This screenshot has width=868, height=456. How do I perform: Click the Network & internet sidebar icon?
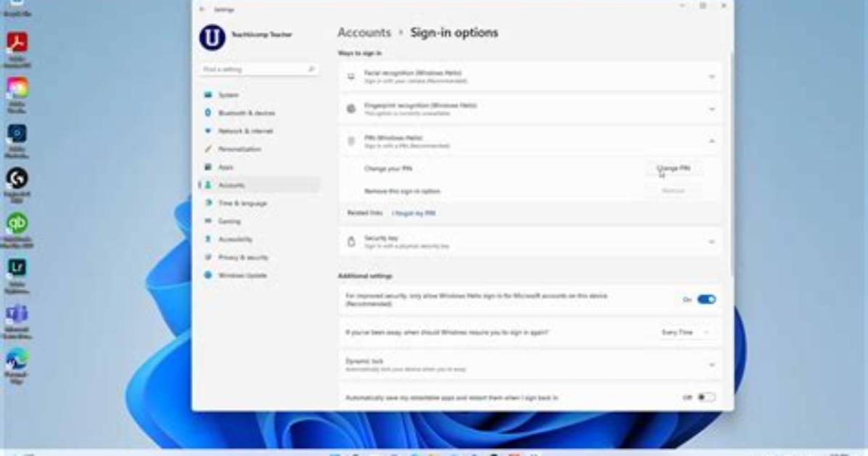pos(208,131)
